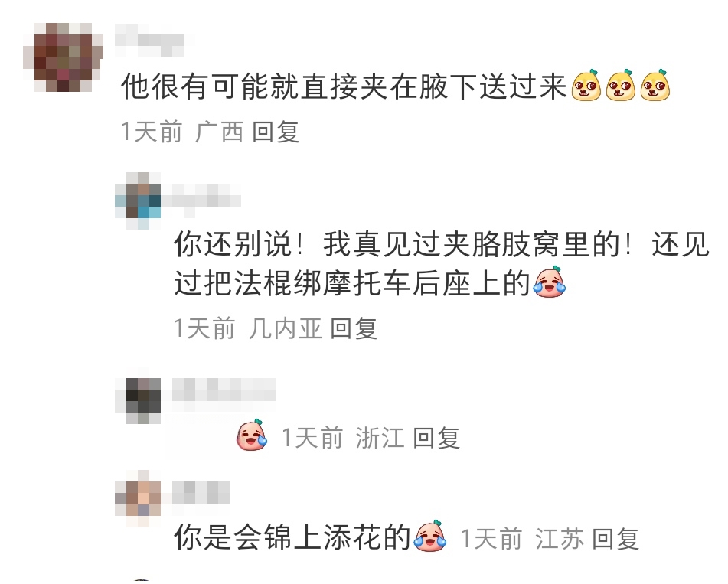
Task: Reply to the 江苏 comment
Action: (x=615, y=539)
